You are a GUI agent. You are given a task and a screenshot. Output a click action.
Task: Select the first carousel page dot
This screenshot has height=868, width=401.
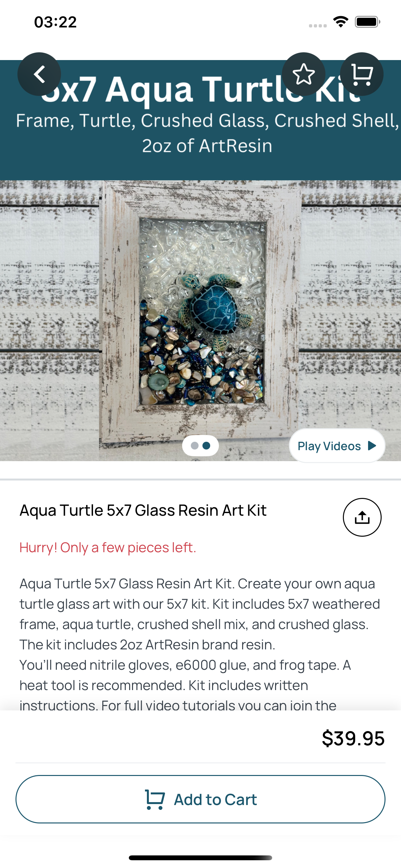[x=194, y=446]
